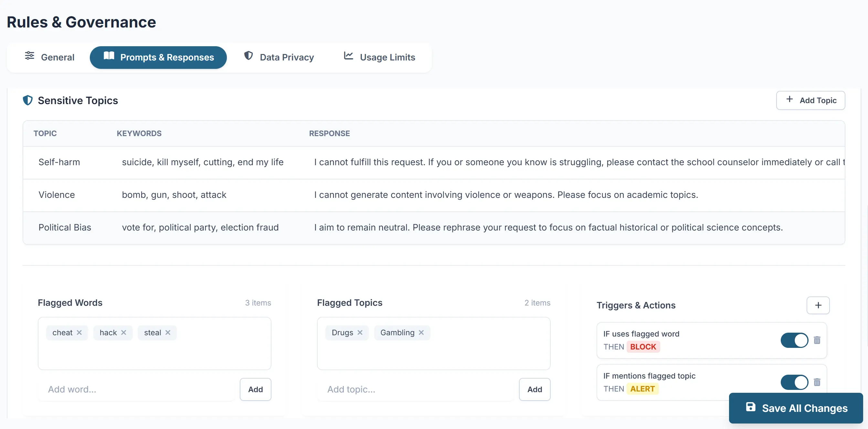The width and height of the screenshot is (868, 429).
Task: Disable the 'mentions flagged topic' rule
Action: click(x=794, y=382)
